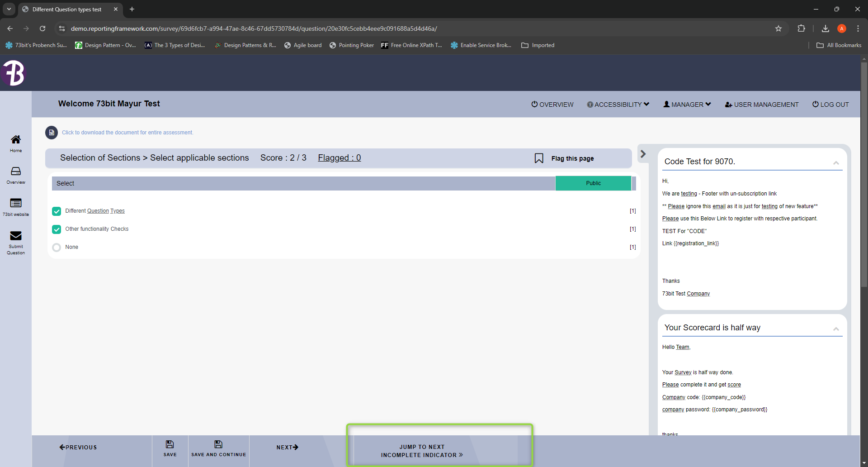Screen dimensions: 868x467
Task: Click the Save floppy disk icon
Action: pos(170,444)
